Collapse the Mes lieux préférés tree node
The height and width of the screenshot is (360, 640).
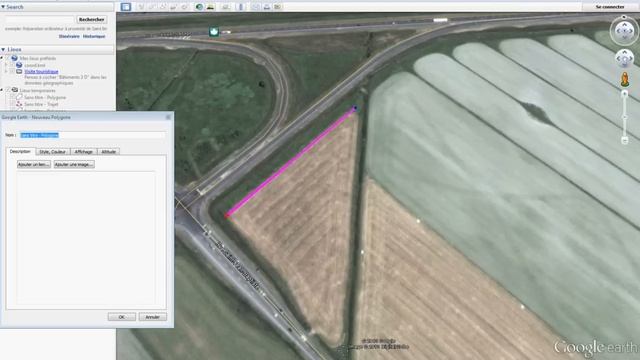(2, 58)
